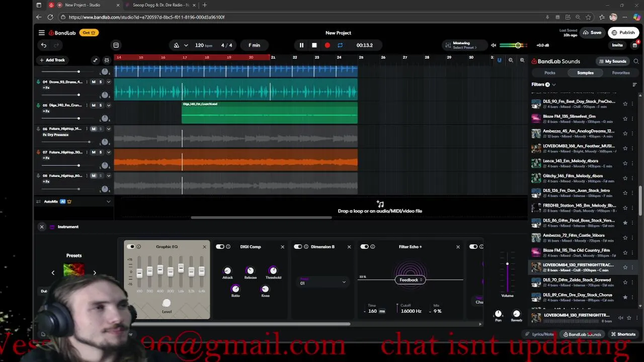Open metronome dropdown arrow
Viewport: 644px width, 362px height.
[x=186, y=45]
